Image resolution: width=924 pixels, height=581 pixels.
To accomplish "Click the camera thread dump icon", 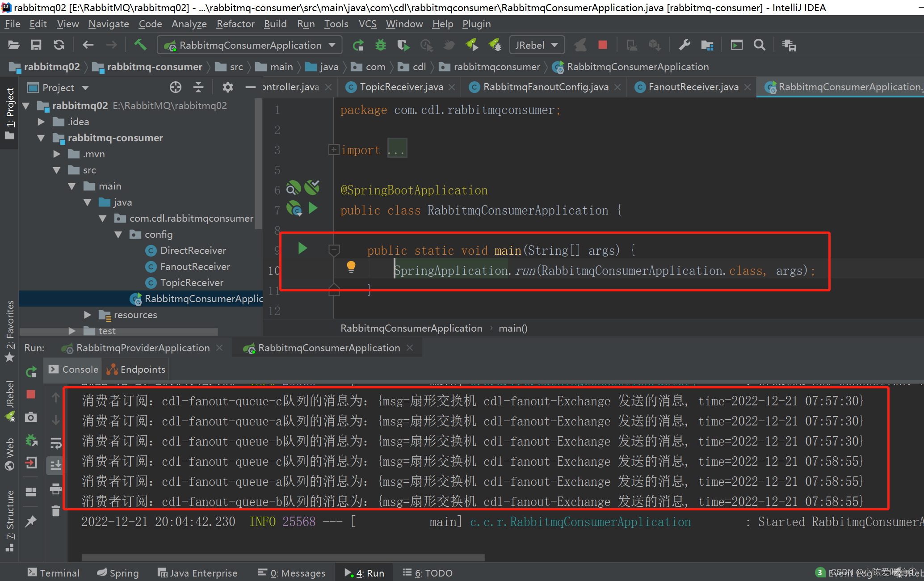I will (31, 417).
